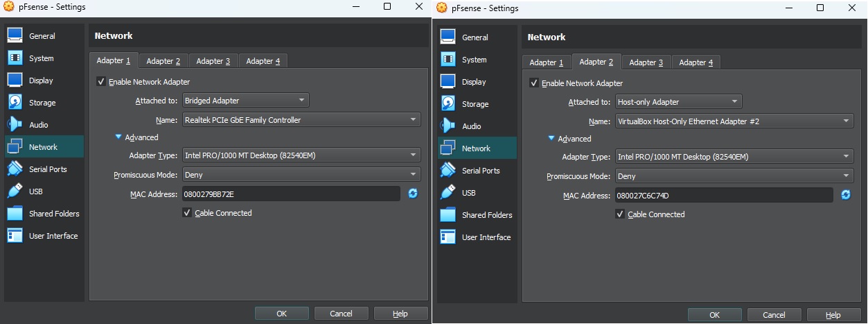Screen dimensions: 868x324
Task: Click Help button in left settings window
Action: [x=400, y=314]
